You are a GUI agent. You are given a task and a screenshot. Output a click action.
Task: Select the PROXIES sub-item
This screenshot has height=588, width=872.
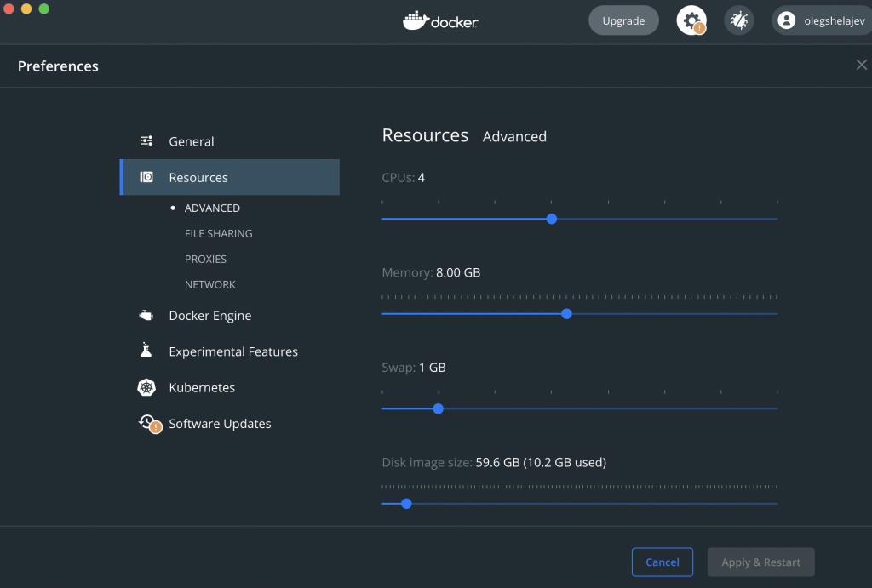(206, 259)
